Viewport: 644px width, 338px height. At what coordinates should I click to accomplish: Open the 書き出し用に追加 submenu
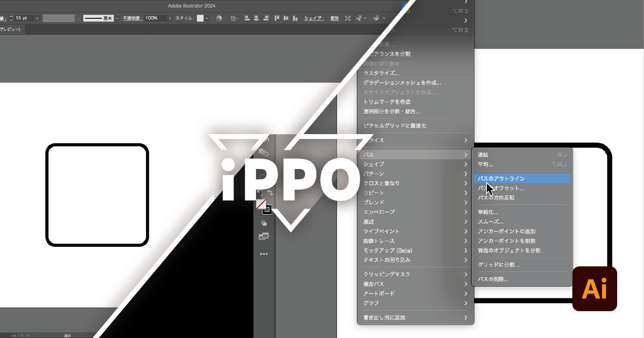pyautogui.click(x=415, y=318)
